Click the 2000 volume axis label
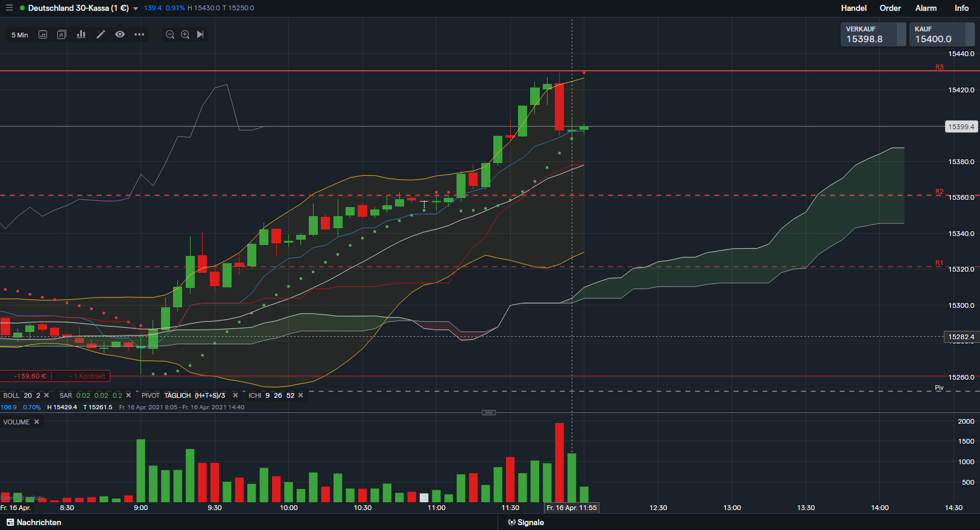This screenshot has height=530, width=980. pos(966,421)
